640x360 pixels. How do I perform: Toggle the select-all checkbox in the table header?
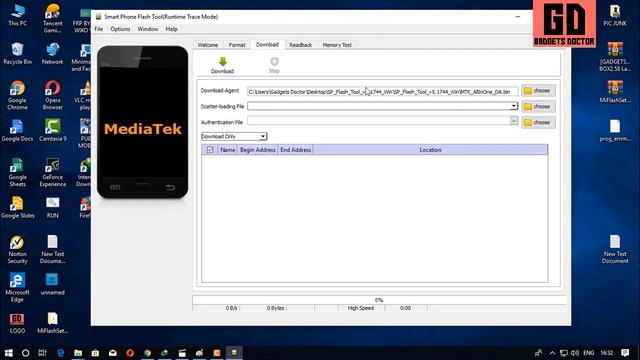(x=210, y=150)
